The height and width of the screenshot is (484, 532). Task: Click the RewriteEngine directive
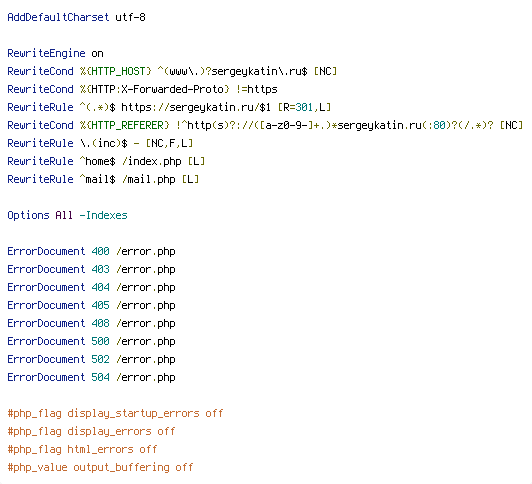pos(46,53)
